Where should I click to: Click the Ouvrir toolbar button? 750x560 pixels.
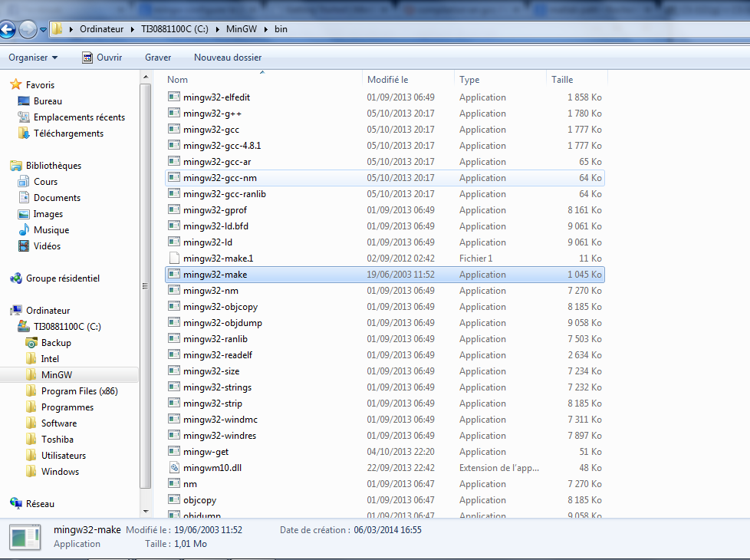tap(102, 58)
